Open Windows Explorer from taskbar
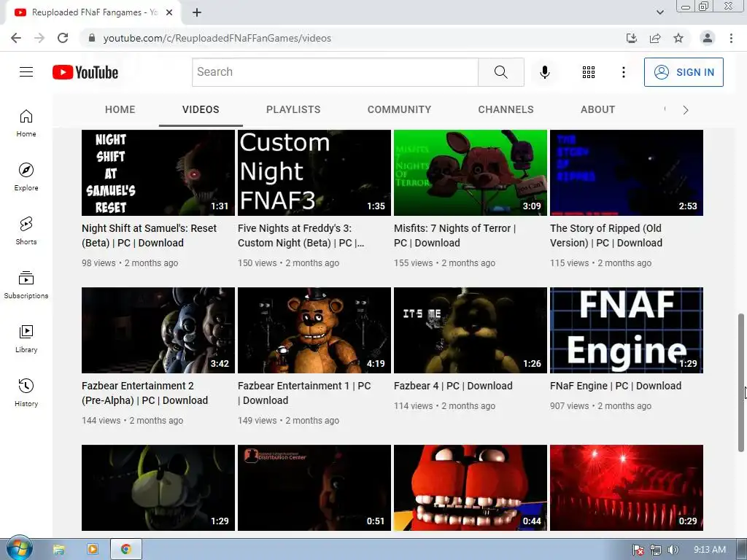 [x=58, y=550]
